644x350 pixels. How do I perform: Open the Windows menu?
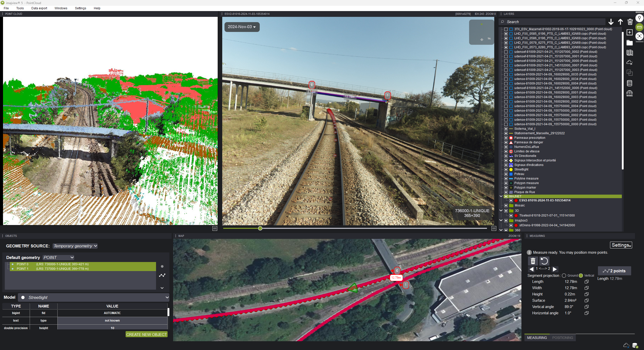61,8
